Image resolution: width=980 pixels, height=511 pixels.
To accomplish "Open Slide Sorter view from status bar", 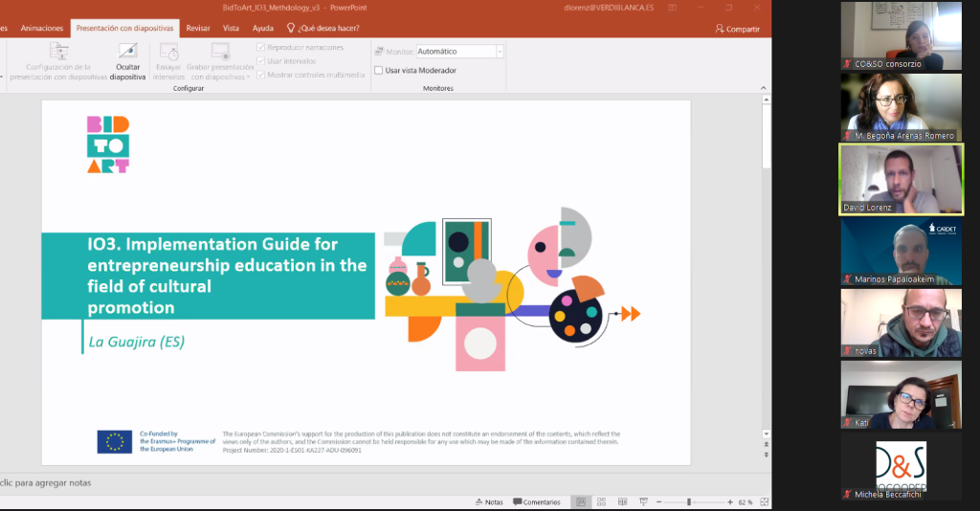I will 601,501.
